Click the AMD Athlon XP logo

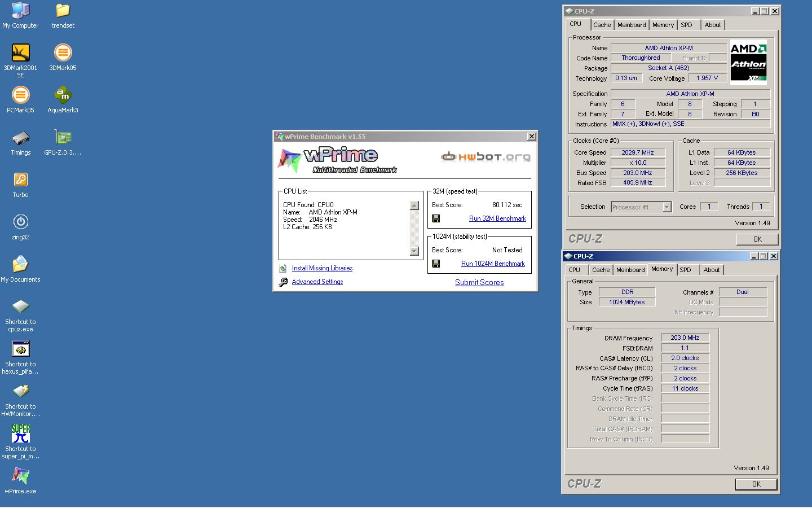748,62
